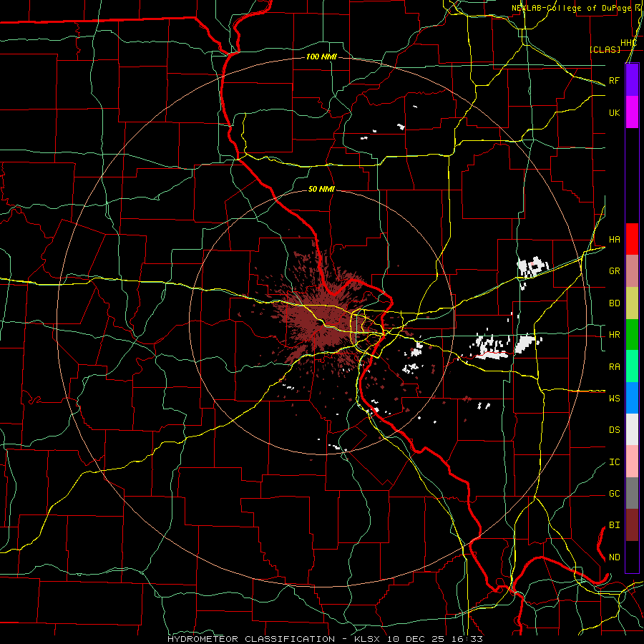
Task: Click the gray GC ground clutter swatch
Action: (x=632, y=493)
